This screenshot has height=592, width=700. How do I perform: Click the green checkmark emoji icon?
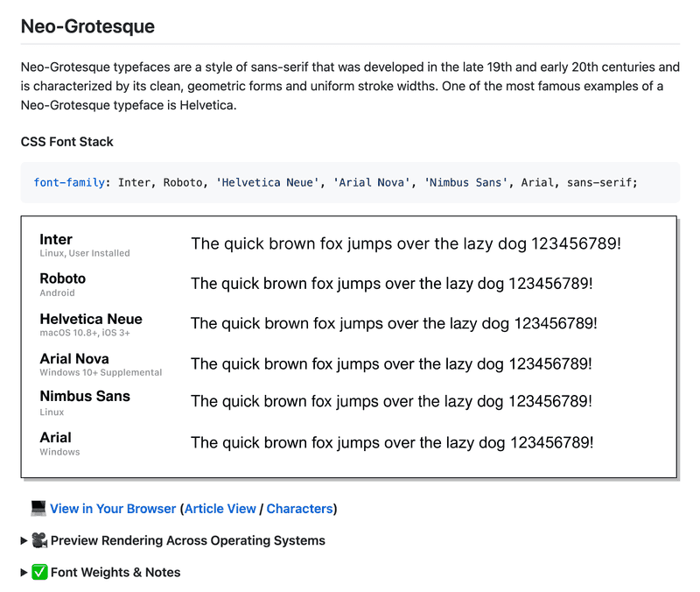[x=39, y=572]
